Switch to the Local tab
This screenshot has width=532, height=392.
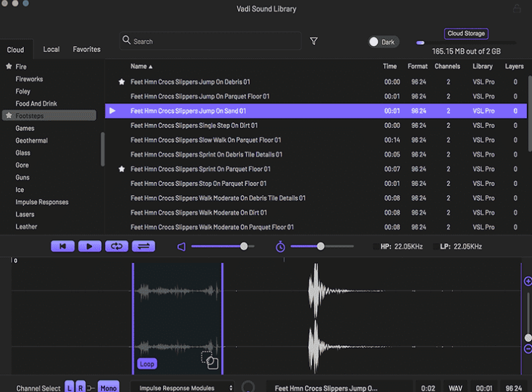[x=51, y=49]
